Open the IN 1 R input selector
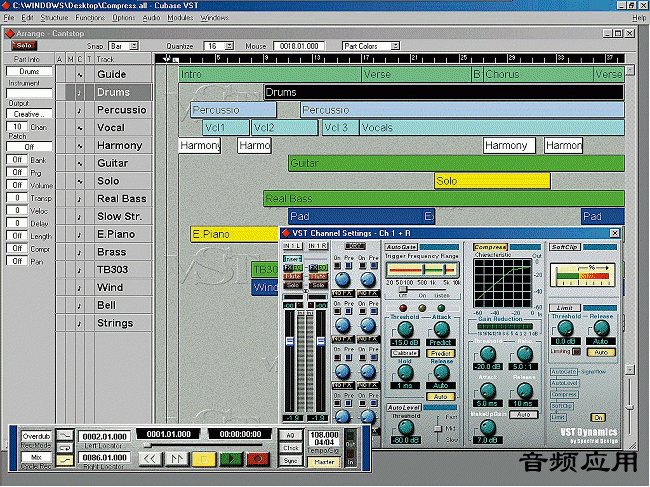The width and height of the screenshot is (650, 487). pos(318,246)
